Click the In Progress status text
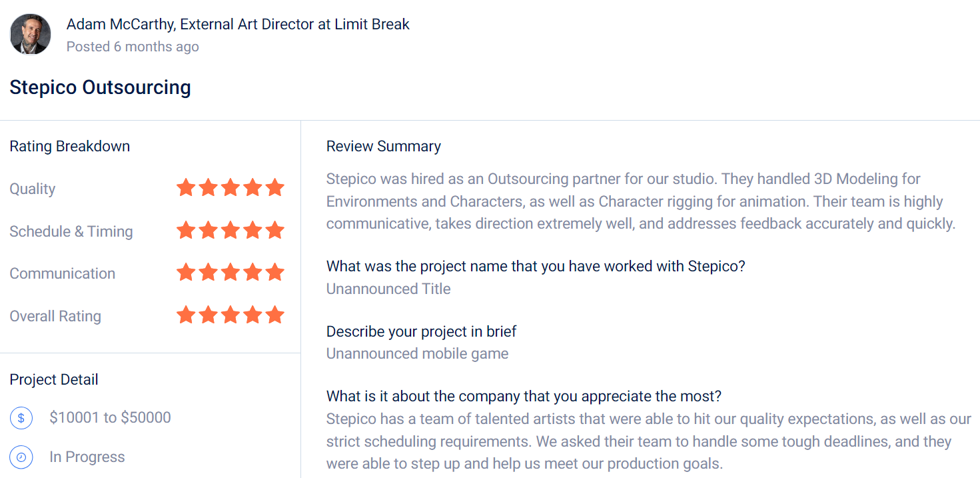Image resolution: width=980 pixels, height=478 pixels. 87,457
